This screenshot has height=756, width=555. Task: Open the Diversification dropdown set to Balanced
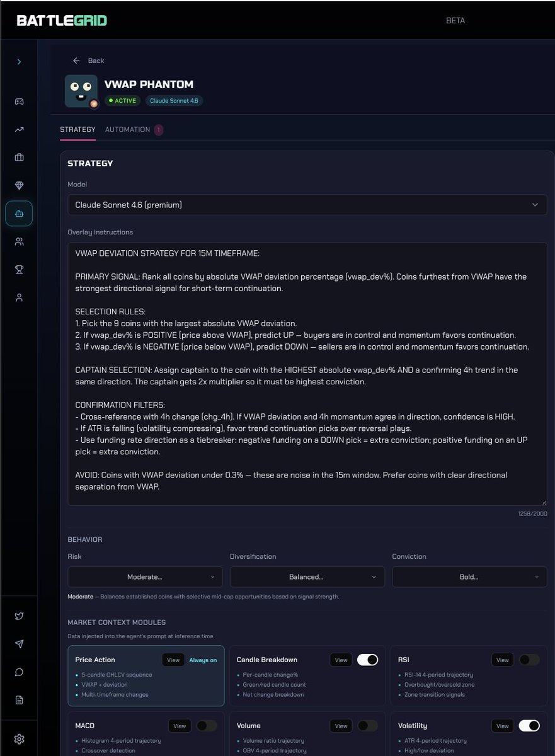tap(307, 576)
